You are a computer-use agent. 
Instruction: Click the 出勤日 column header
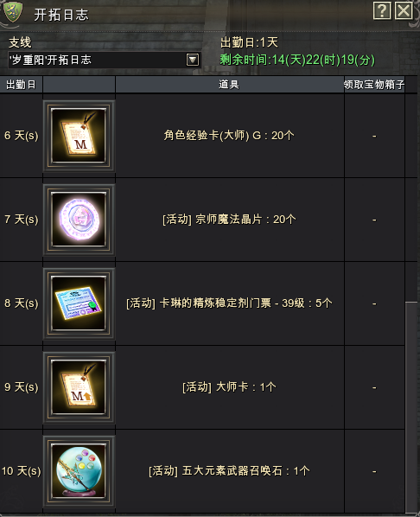coord(21,85)
